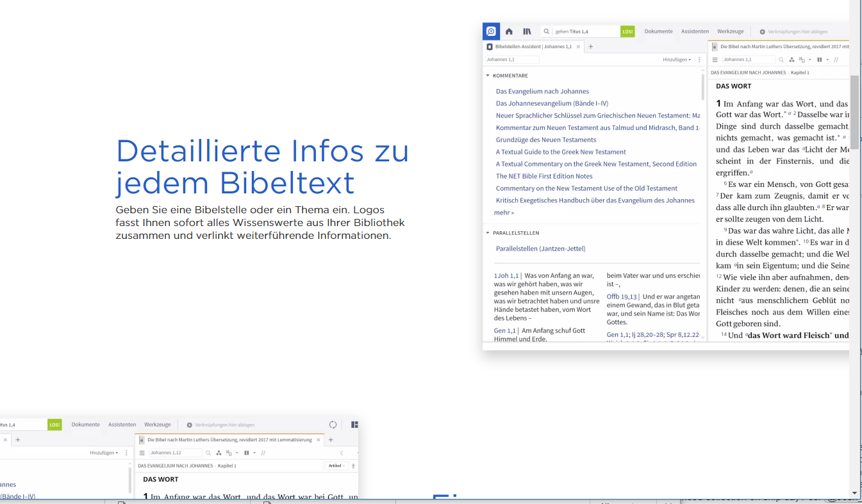Viewport: 862px width, 504px height.
Task: Open 'Grundzüge des Neuen Testaments' link
Action: click(546, 140)
